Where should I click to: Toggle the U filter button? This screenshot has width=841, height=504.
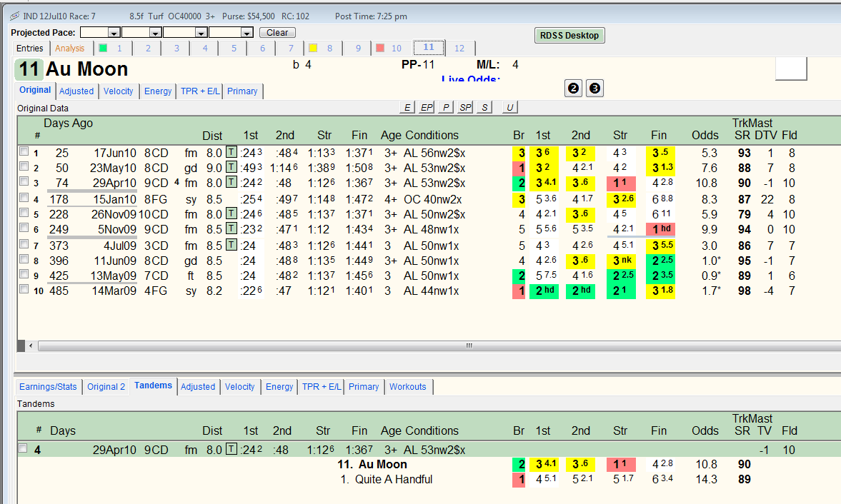pos(509,107)
